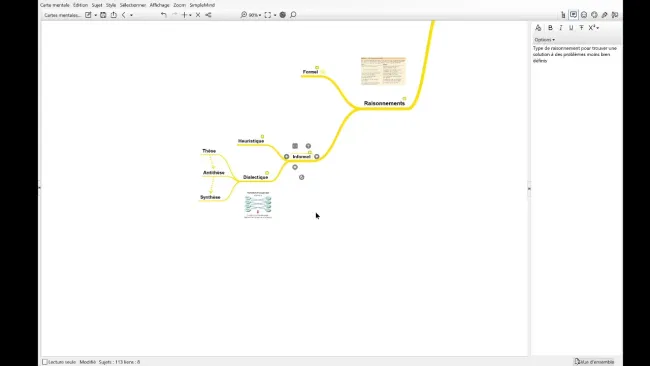Expand the navigation history dropdown arrow
Image resolution: width=650 pixels, height=366 pixels.
coord(131,15)
